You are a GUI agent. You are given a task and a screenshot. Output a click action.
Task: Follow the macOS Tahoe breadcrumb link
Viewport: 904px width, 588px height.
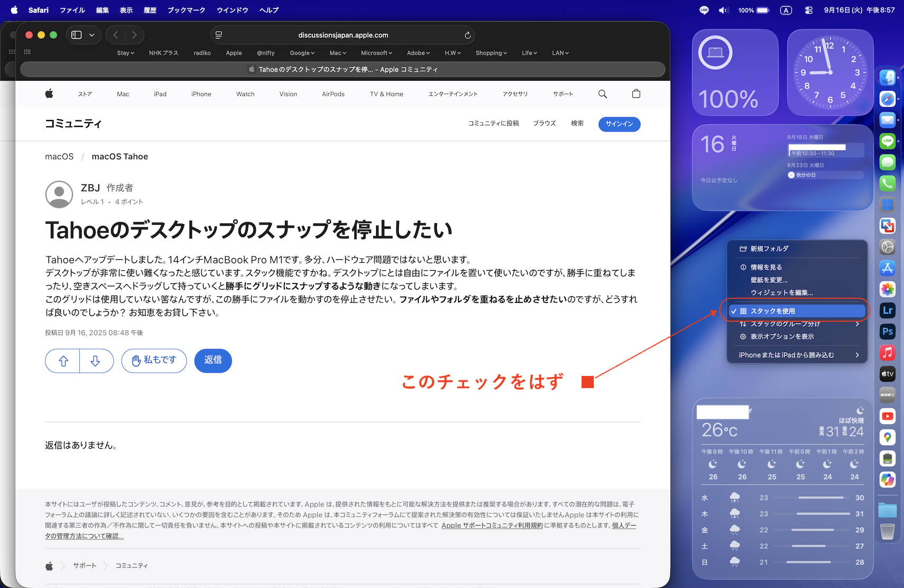pos(120,157)
